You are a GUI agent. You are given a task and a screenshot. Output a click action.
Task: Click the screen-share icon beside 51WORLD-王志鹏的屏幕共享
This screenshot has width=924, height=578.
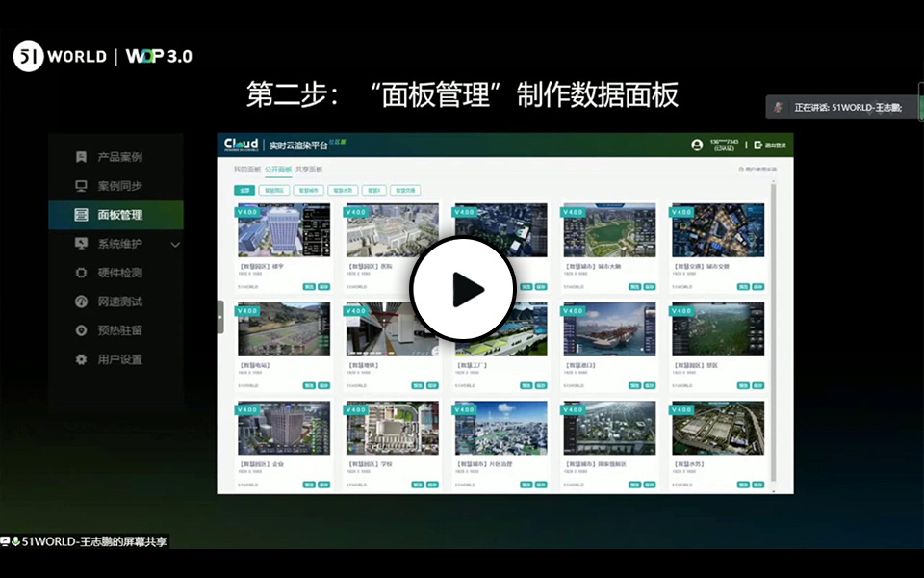5,541
